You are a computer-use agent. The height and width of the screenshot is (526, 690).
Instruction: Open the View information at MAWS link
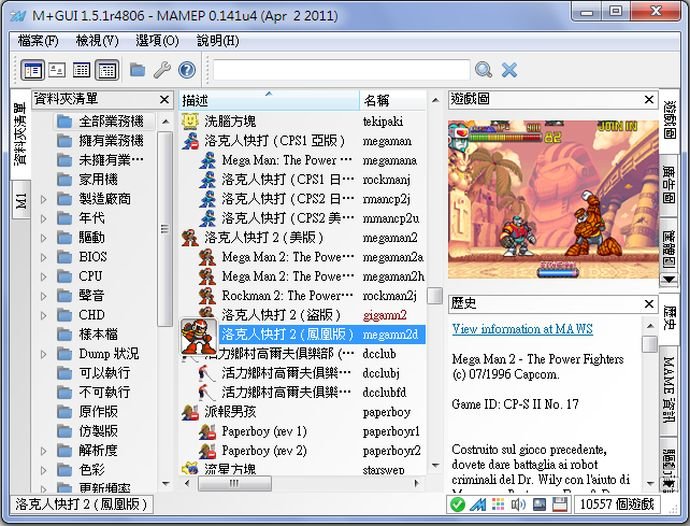(522, 329)
